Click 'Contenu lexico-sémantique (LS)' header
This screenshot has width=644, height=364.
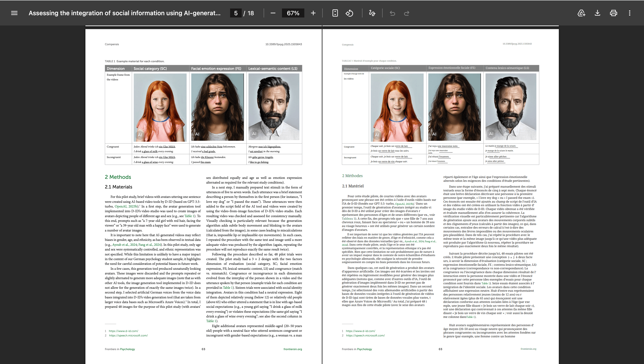pos(507,68)
